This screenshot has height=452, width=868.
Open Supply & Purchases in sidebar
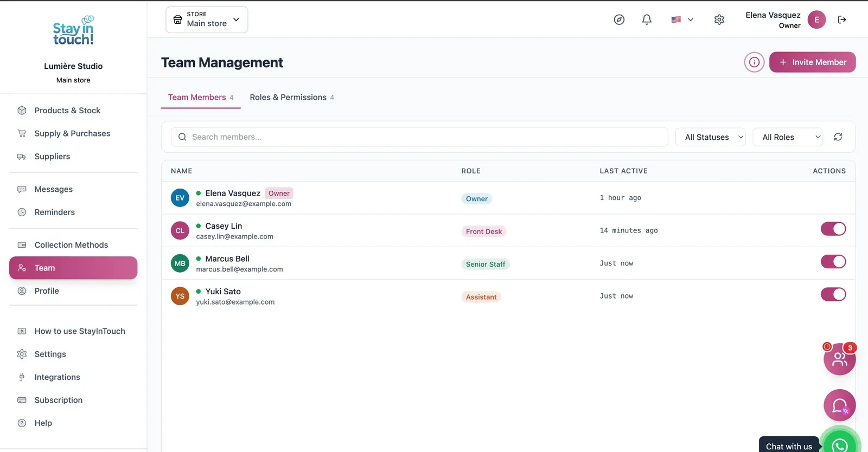(73, 133)
